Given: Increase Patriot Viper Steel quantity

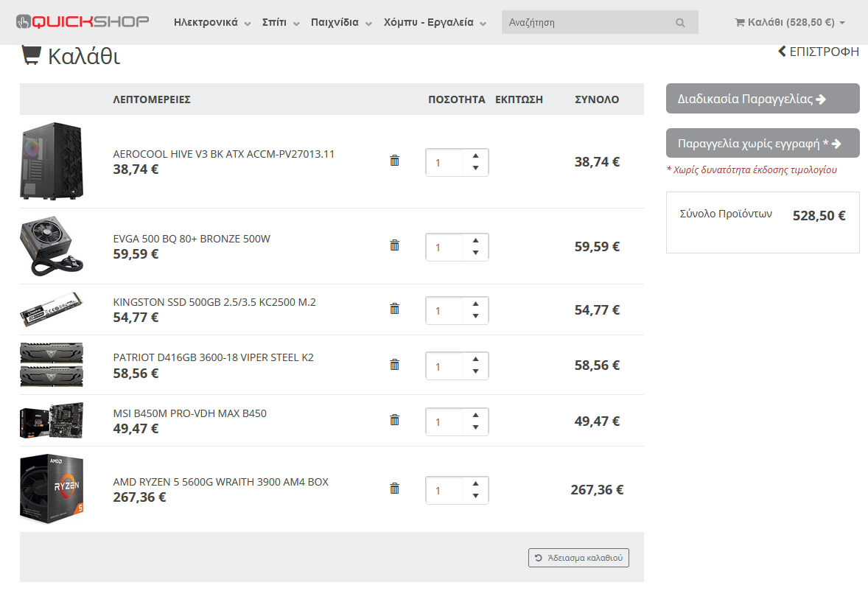Looking at the screenshot, I should [x=475, y=359].
